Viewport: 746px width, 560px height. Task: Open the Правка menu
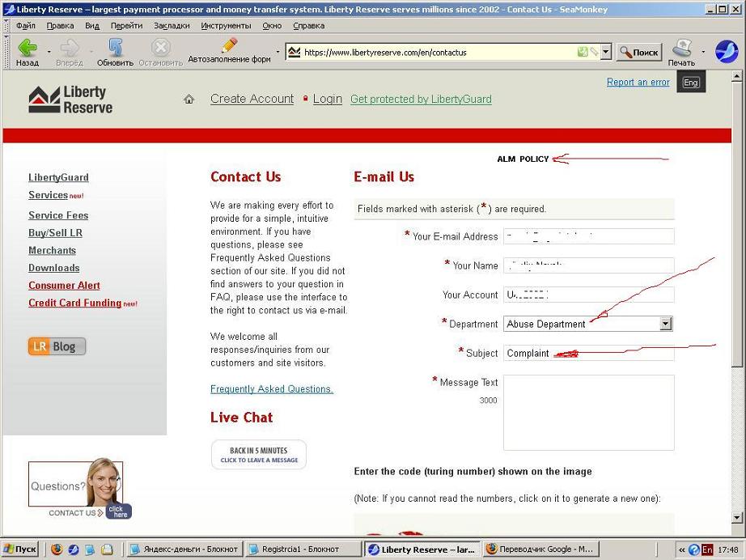[x=60, y=26]
